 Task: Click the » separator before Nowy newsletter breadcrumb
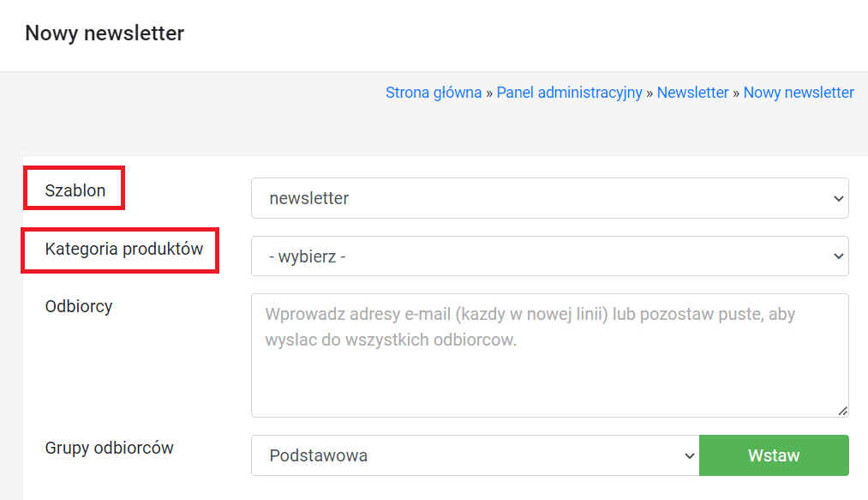(x=736, y=93)
